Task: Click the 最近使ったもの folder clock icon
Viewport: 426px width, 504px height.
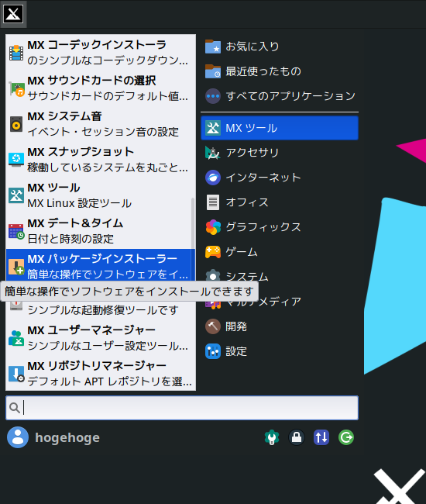Action: point(213,71)
